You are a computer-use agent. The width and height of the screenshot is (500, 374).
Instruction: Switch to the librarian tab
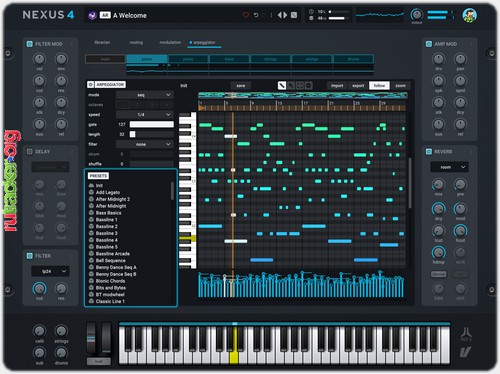[102, 42]
